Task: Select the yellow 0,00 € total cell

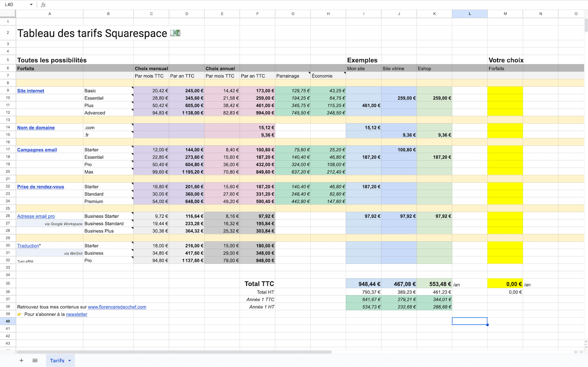Action: pyautogui.click(x=505, y=284)
